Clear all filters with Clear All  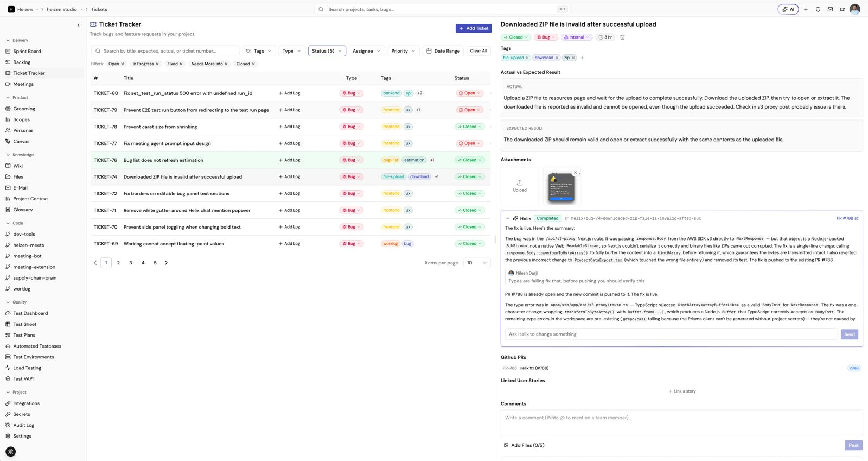478,51
